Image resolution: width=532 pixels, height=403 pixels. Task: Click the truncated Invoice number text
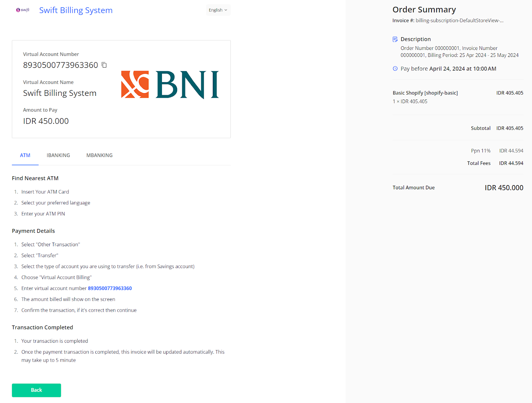[x=460, y=20]
